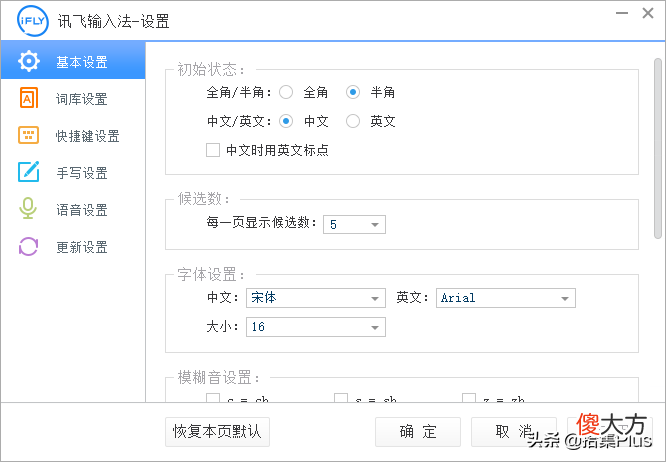Confirm settings with 确定 button
Viewport: 666px width, 462px height.
click(x=418, y=432)
